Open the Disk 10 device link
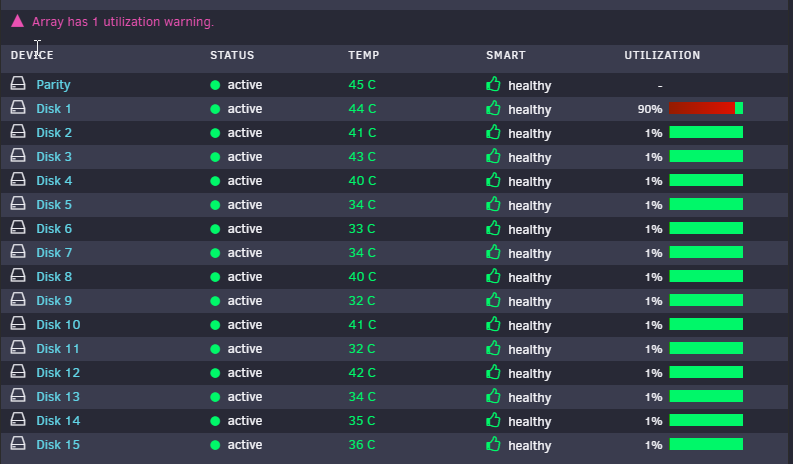The height and width of the screenshot is (464, 793). click(x=58, y=325)
